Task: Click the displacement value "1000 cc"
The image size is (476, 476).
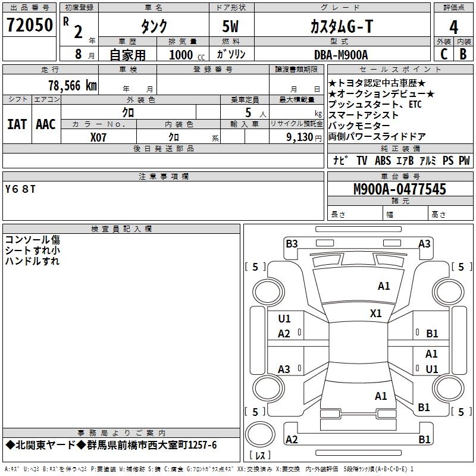Action: [187, 55]
